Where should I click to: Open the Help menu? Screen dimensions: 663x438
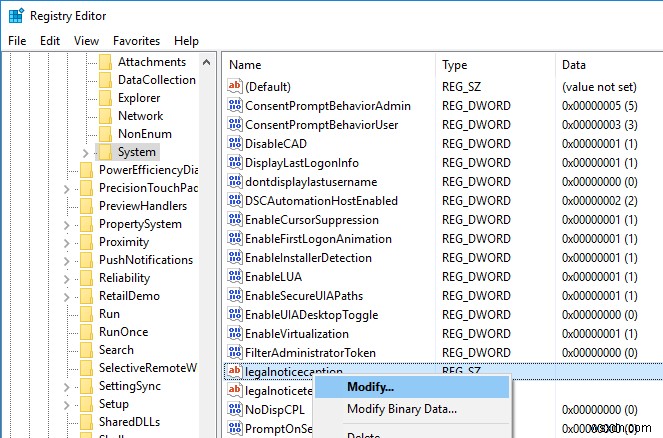click(x=186, y=41)
